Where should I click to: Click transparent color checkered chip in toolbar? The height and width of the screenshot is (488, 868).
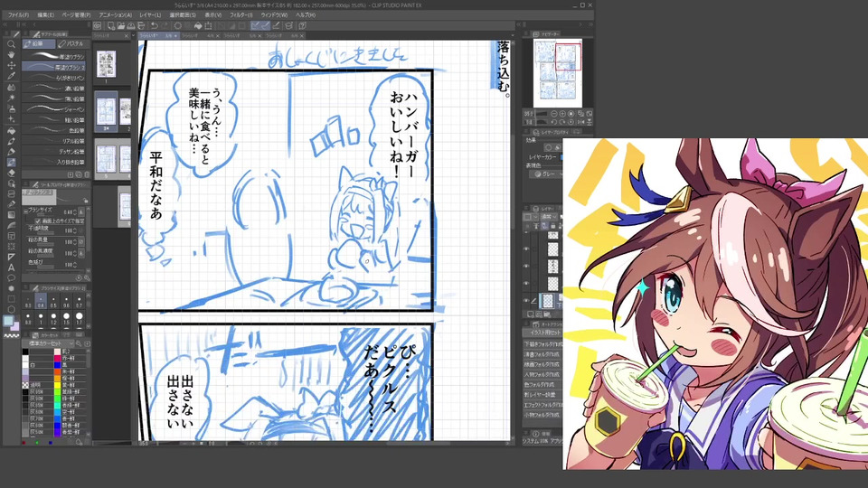click(x=11, y=335)
